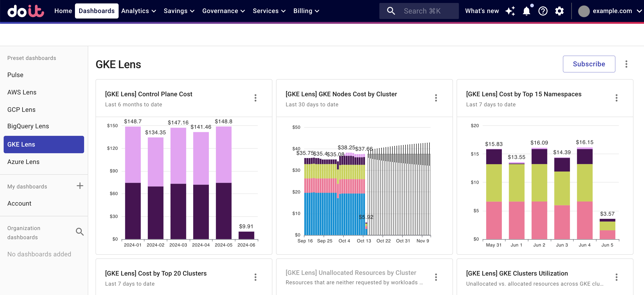The height and width of the screenshot is (295, 644).
Task: Open GKE Clusters Utilization widget menu
Action: [x=616, y=277]
